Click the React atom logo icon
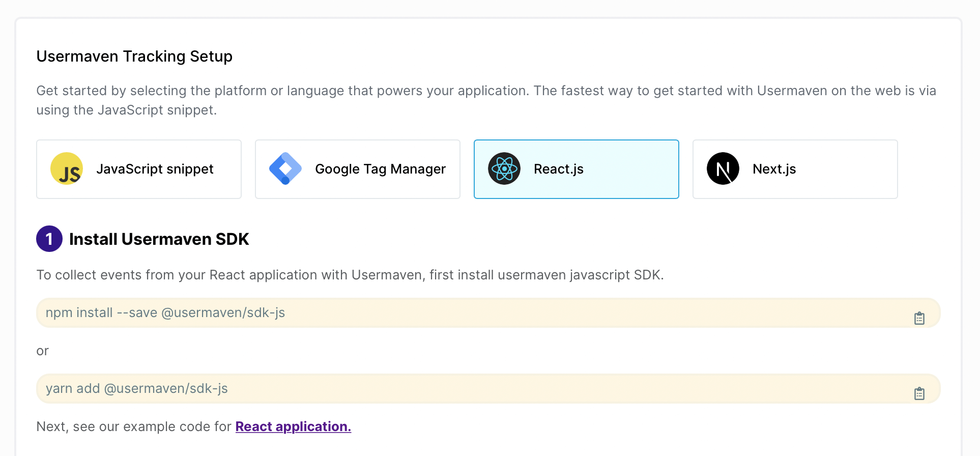The height and width of the screenshot is (456, 980). point(504,168)
